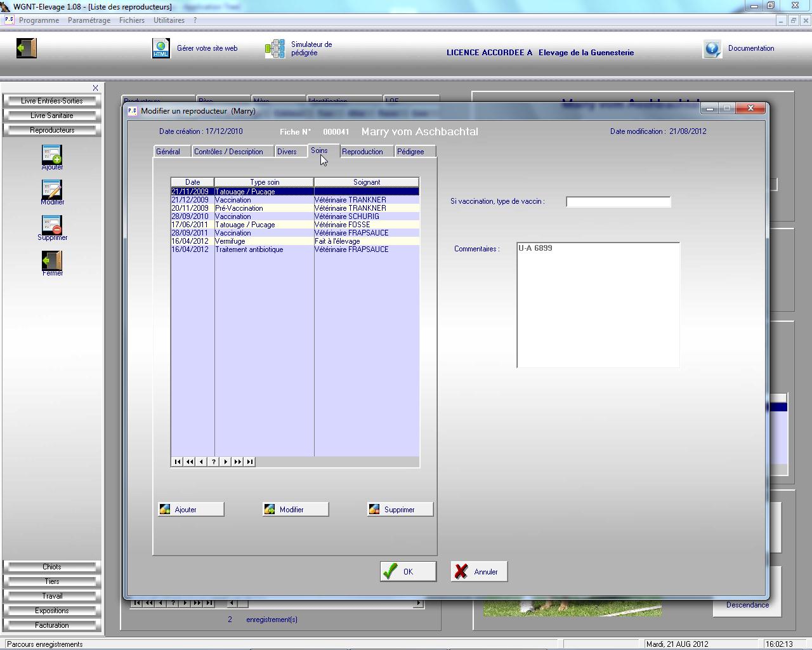Screen dimensions: 812x650
Task: Expand the Livre Sanitaire section
Action: 52,116
